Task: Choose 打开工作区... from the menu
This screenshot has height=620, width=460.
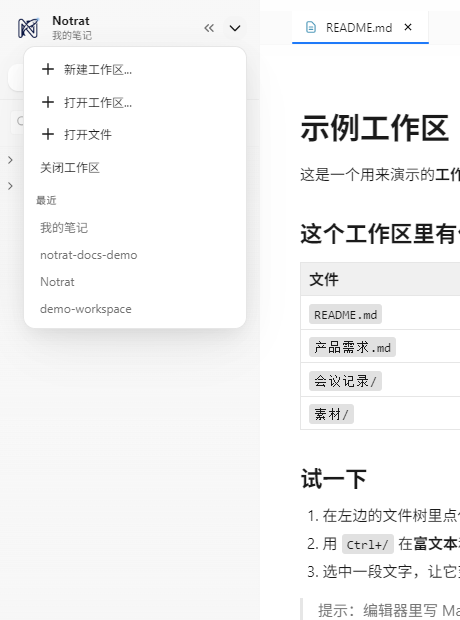Action: (135, 102)
